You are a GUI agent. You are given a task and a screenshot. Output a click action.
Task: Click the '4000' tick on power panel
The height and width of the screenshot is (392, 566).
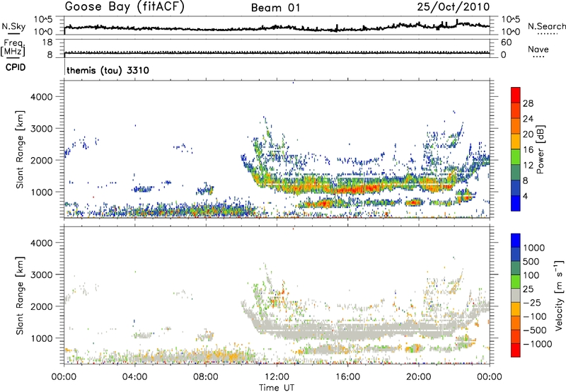(x=41, y=97)
